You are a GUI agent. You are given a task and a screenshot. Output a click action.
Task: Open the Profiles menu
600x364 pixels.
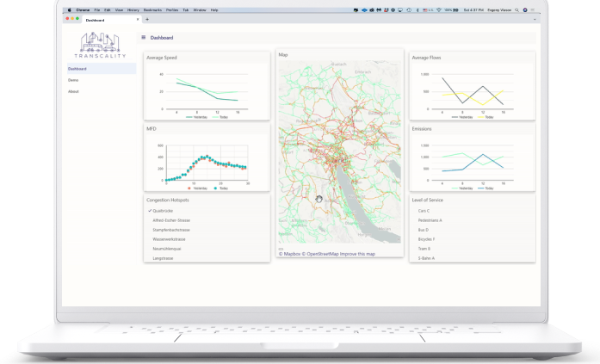(x=172, y=10)
